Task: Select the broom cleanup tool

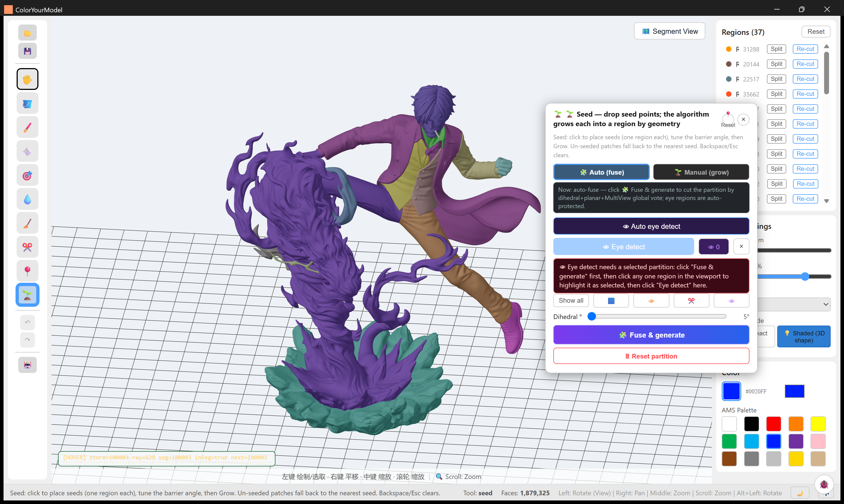Action: tap(28, 223)
